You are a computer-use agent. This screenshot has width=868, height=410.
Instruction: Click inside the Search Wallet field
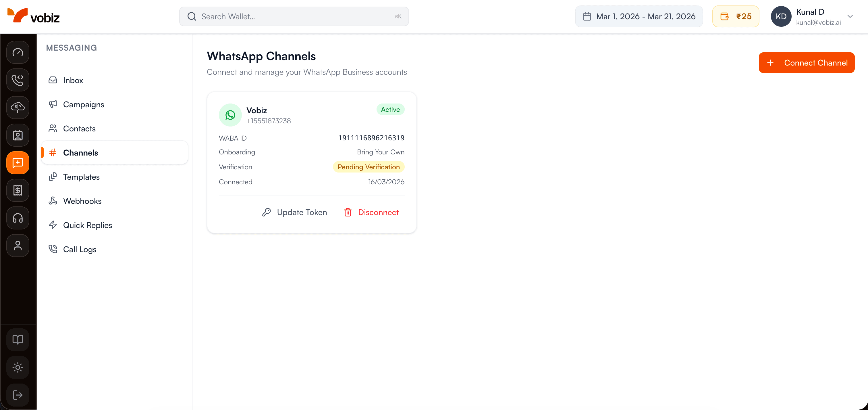[x=294, y=16]
